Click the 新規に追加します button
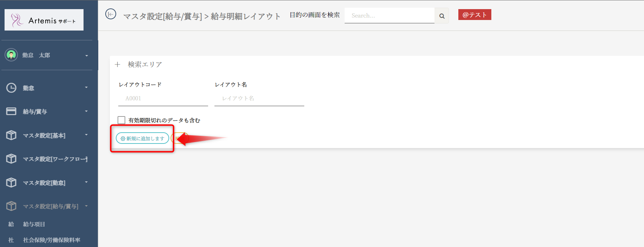Screen dimensions: 644x247 (x=142, y=139)
